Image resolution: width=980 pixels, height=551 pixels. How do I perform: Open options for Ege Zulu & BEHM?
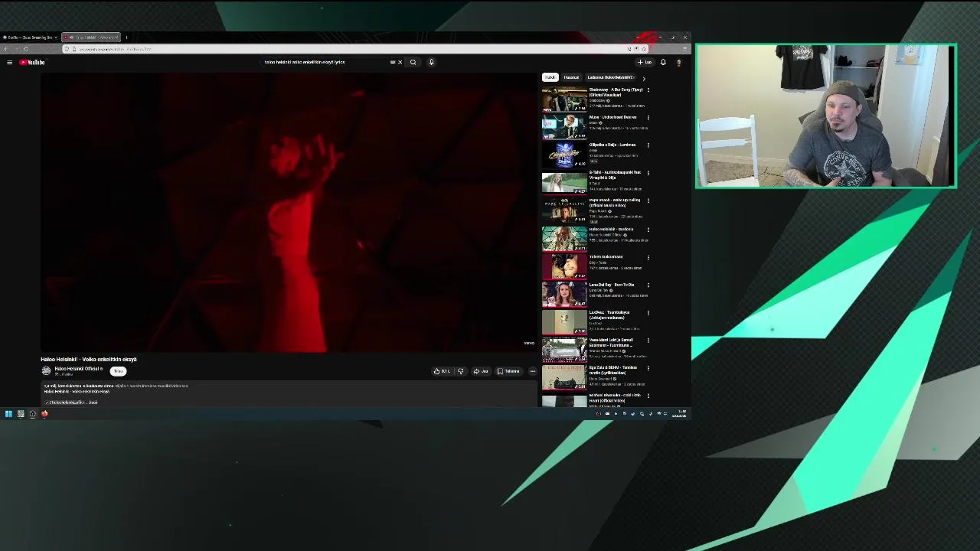tap(648, 368)
